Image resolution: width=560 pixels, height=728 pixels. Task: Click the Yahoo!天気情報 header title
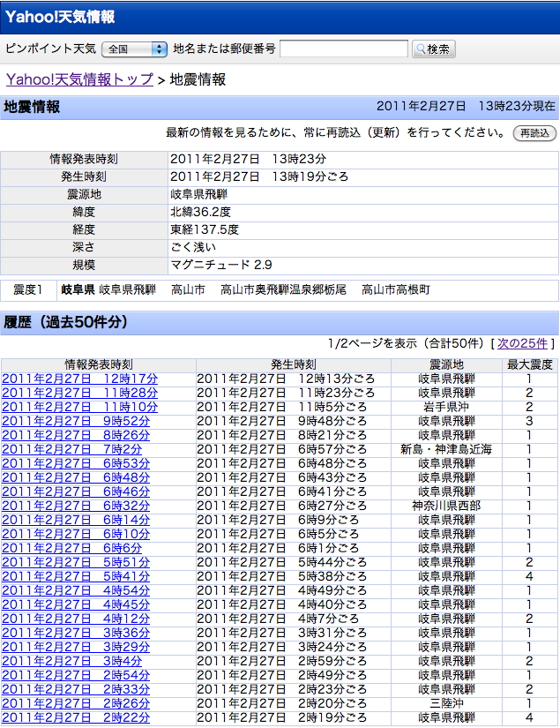click(x=59, y=17)
